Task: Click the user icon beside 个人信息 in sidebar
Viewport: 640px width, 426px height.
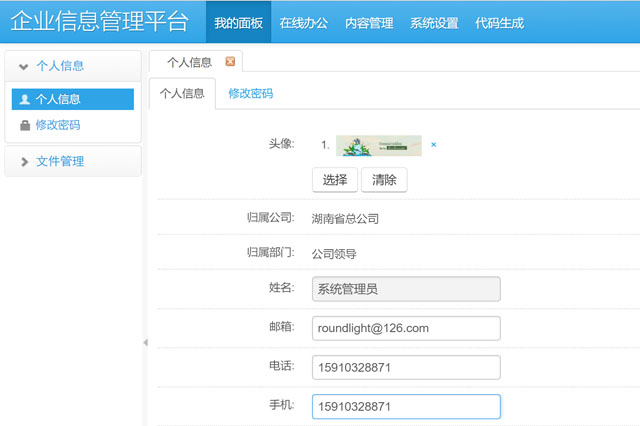Action: (x=25, y=99)
